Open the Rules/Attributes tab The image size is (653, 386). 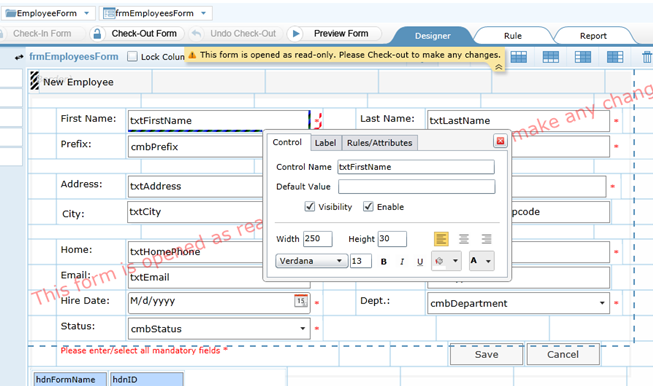pyautogui.click(x=379, y=143)
